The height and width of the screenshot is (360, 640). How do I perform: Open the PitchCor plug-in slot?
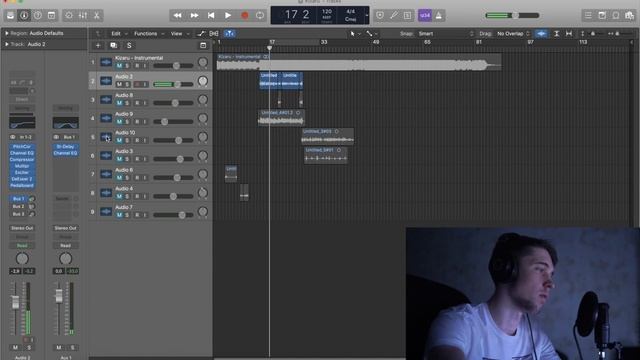tap(22, 147)
